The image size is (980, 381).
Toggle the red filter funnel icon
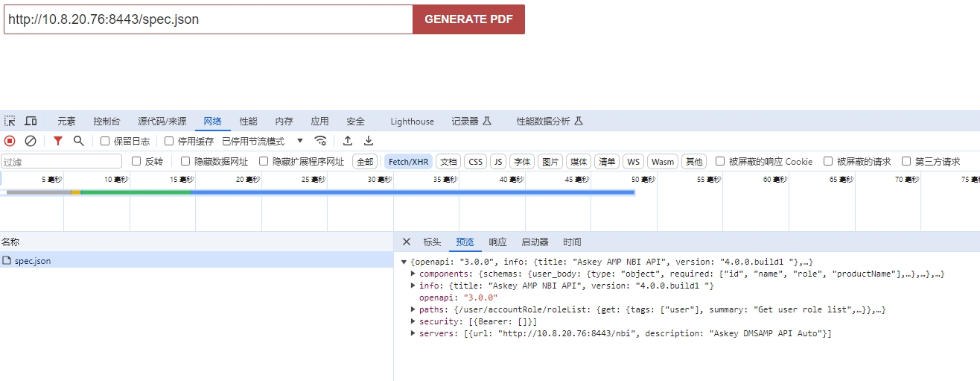coord(58,141)
